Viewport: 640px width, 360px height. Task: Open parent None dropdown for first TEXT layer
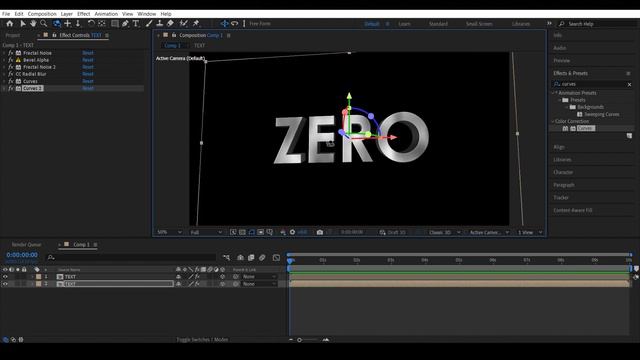click(x=259, y=277)
